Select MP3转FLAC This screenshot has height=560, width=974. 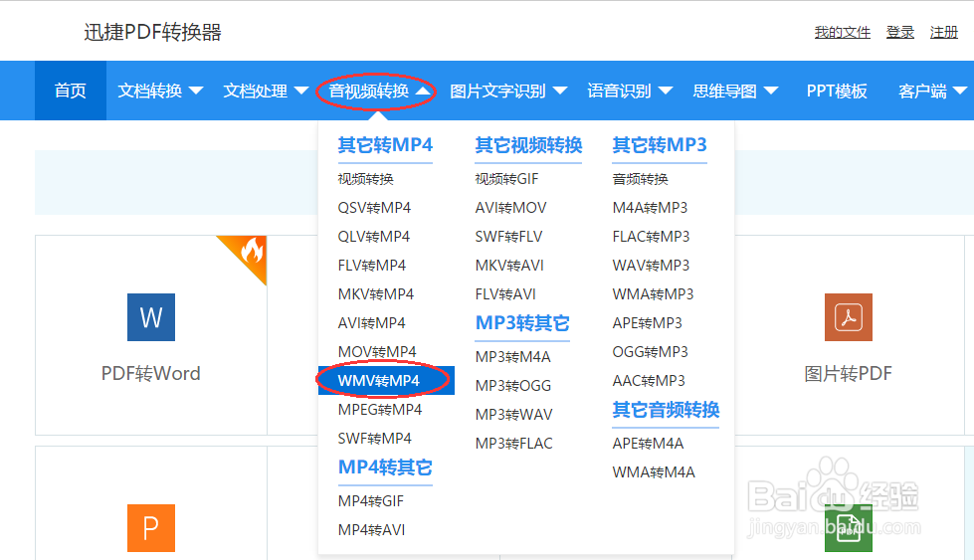coord(513,444)
